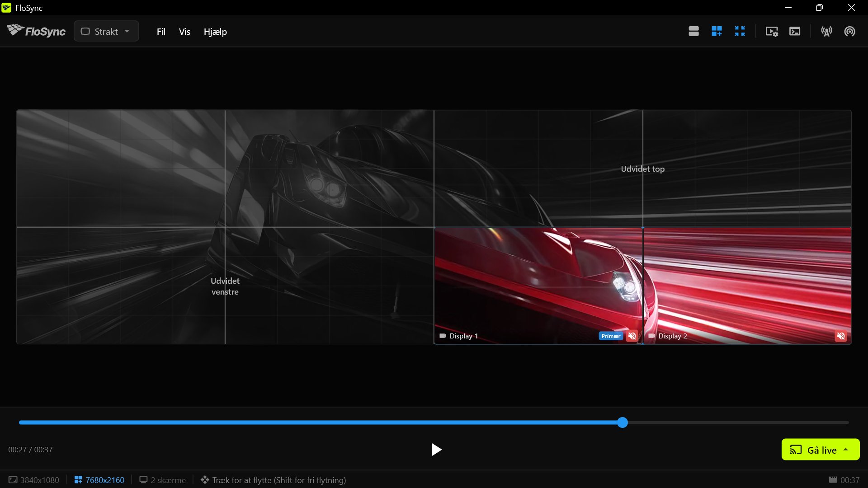The image size is (868, 488).
Task: Click the broadcast tower icon
Action: click(x=826, y=31)
